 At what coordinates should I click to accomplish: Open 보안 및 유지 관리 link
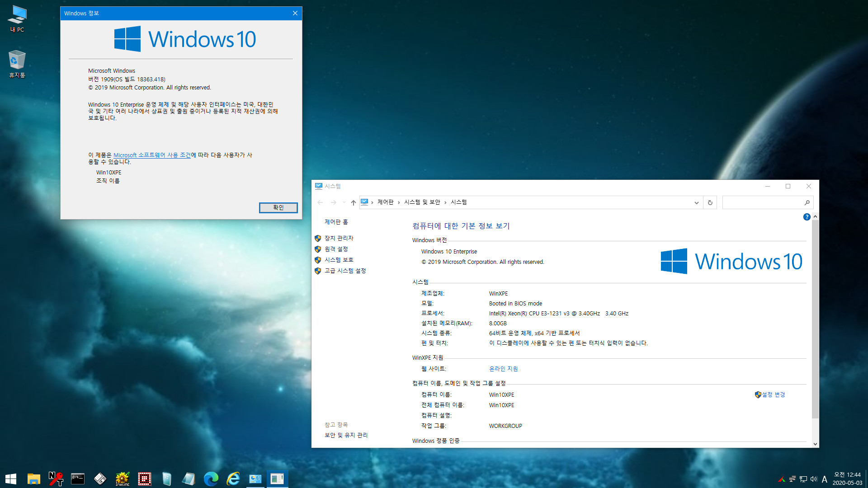click(x=346, y=435)
